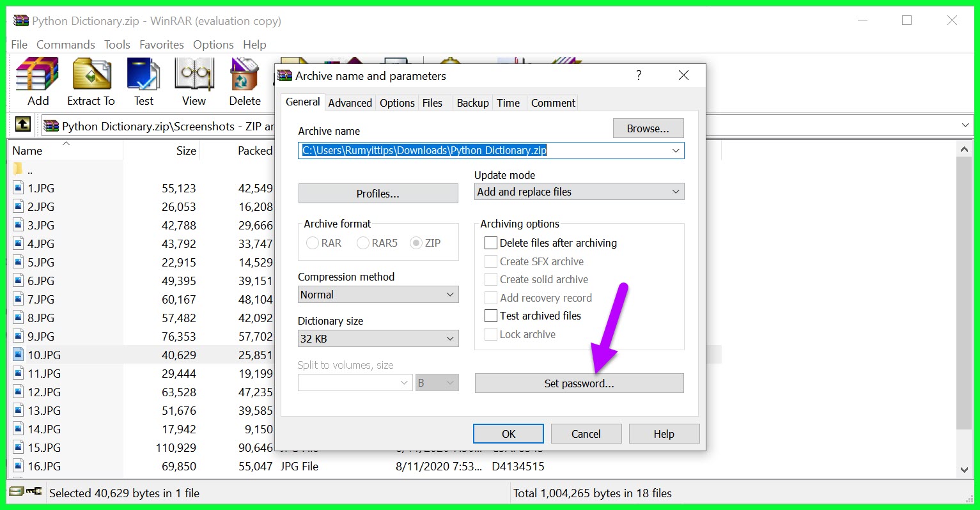
Task: Click the Cancel button
Action: [x=586, y=434]
